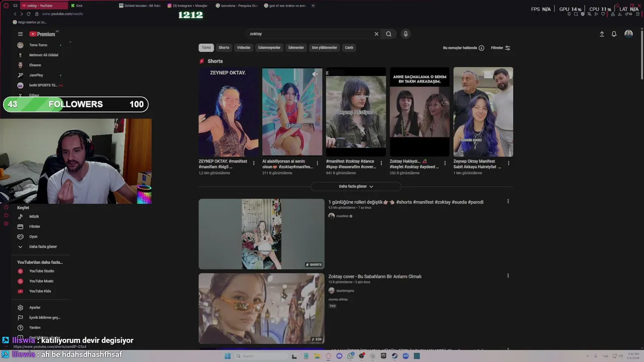The image size is (644, 362).
Task: Open Elraenn subscription channel
Action: 35,65
